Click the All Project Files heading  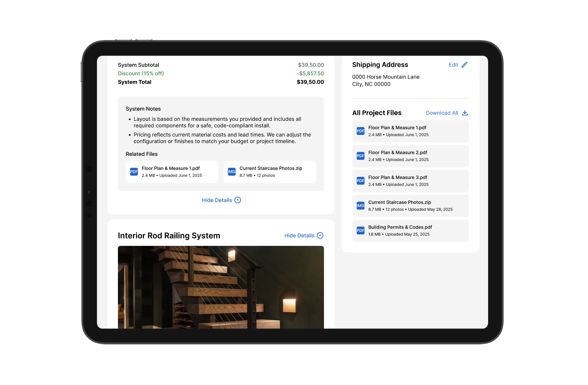[x=377, y=113]
